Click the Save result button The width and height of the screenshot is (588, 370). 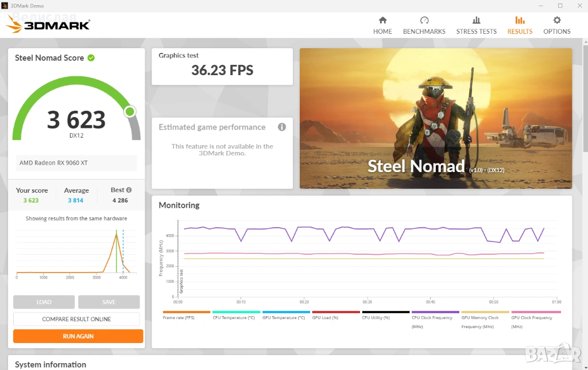click(x=109, y=302)
